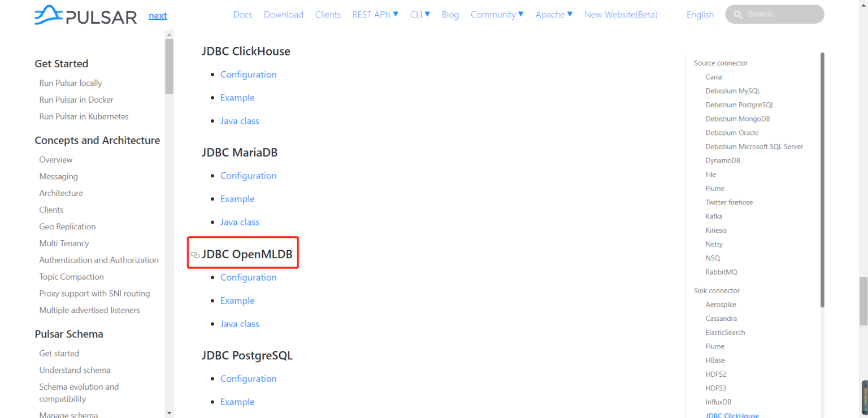Click the Pulsar logo

pos(86,15)
